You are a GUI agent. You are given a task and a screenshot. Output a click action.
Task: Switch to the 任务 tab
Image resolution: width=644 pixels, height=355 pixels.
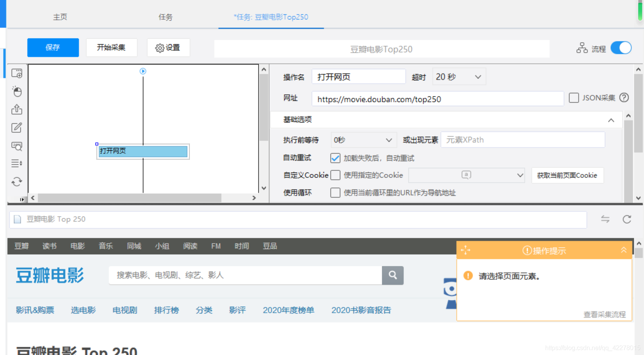point(165,17)
